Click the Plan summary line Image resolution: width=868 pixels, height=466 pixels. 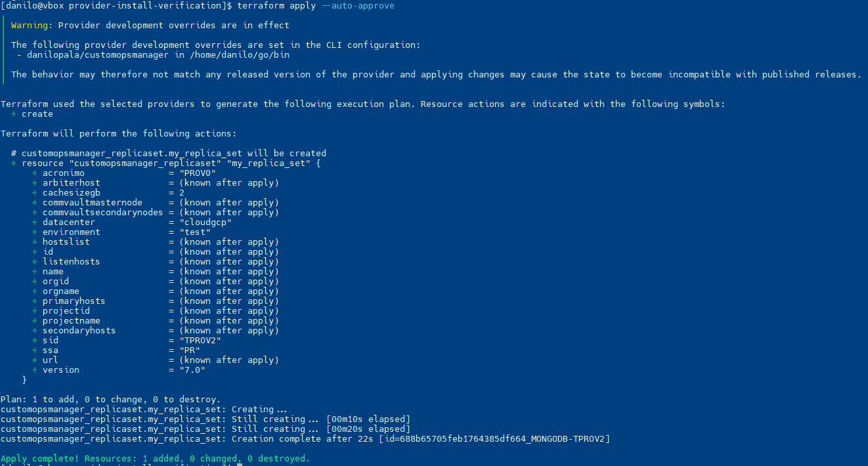click(110, 399)
